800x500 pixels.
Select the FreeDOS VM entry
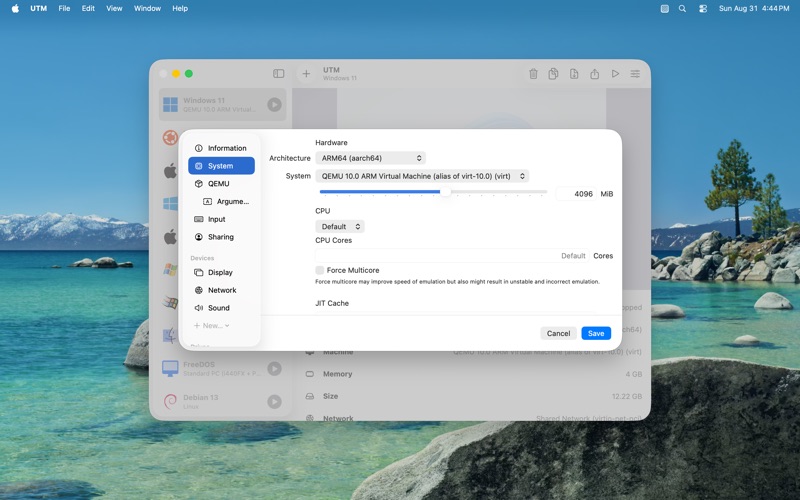(x=222, y=368)
